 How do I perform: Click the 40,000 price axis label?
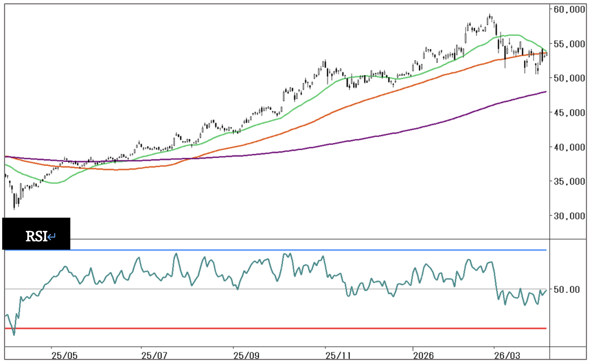click(569, 147)
